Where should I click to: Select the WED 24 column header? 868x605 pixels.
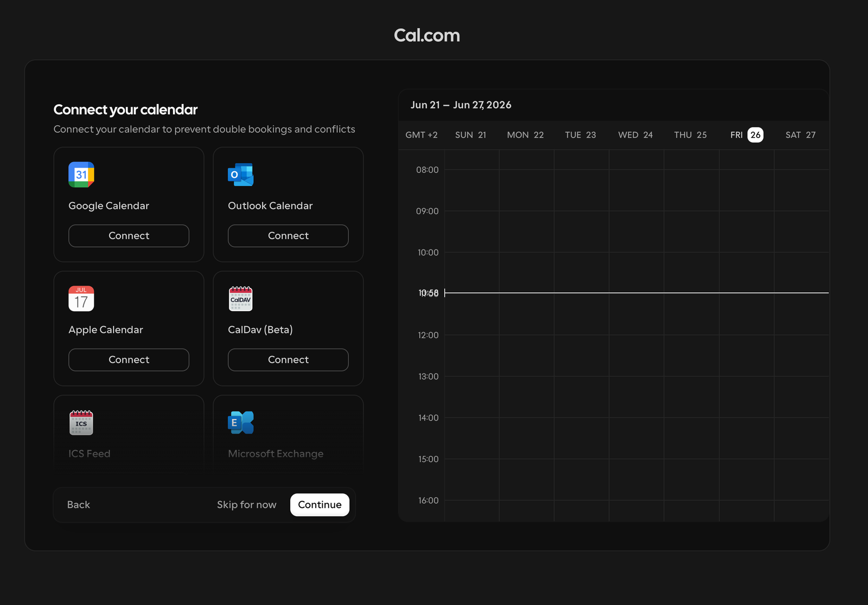[635, 135]
